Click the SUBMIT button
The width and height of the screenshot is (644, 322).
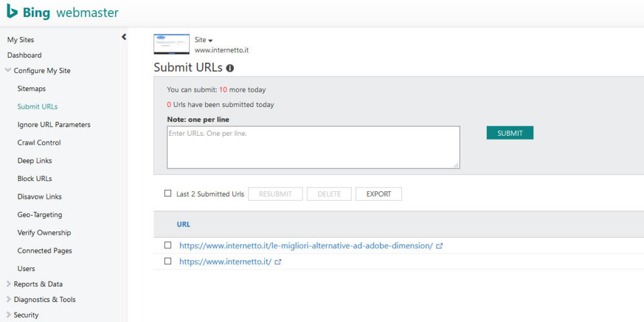coord(509,133)
